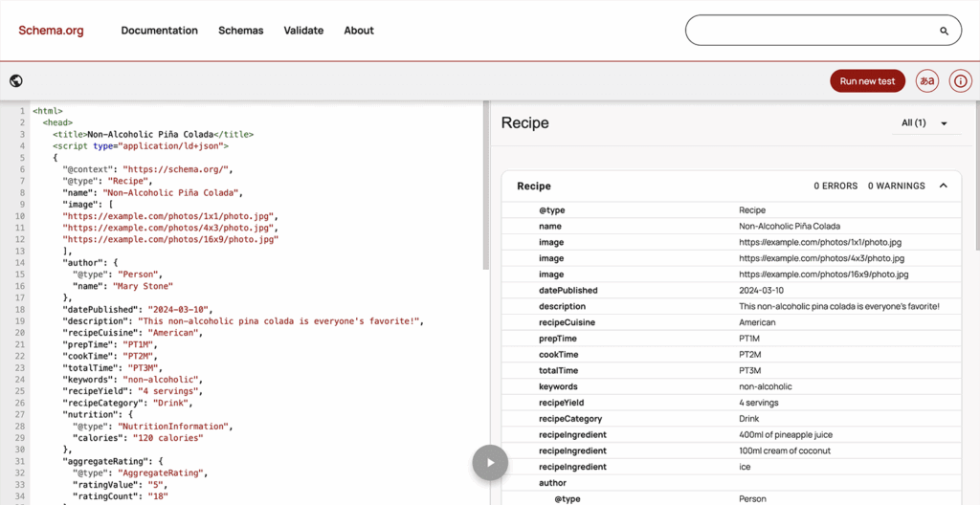The height and width of the screenshot is (505, 980).
Task: Click the keywords result row label
Action: [x=558, y=386]
